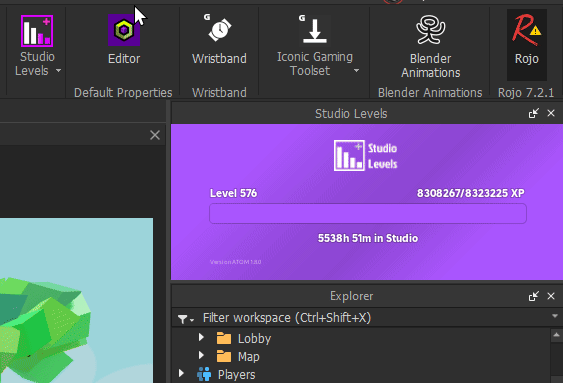Open the Explorer filter field dropdown arrow

pyautogui.click(x=555, y=316)
